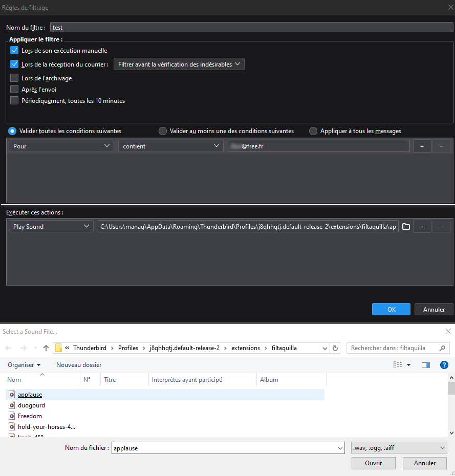Select 'Appliquer à tous les messages'

click(x=313, y=131)
